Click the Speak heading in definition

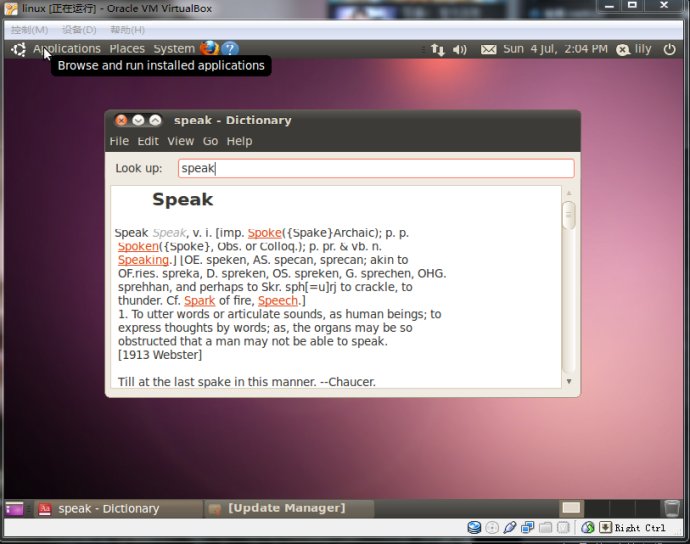[x=183, y=200]
